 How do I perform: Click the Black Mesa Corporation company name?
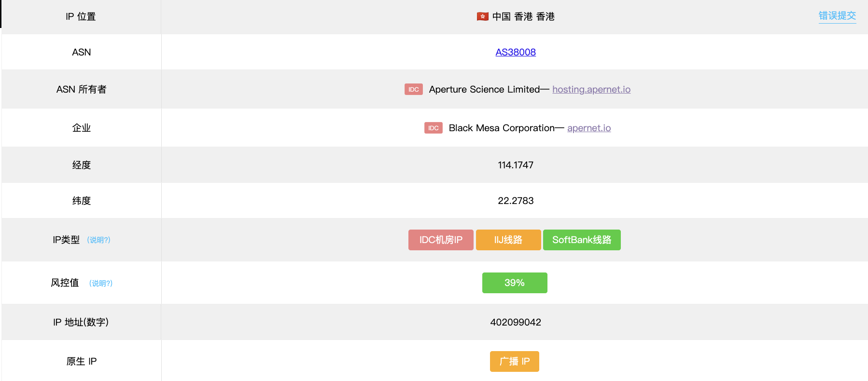pos(501,128)
